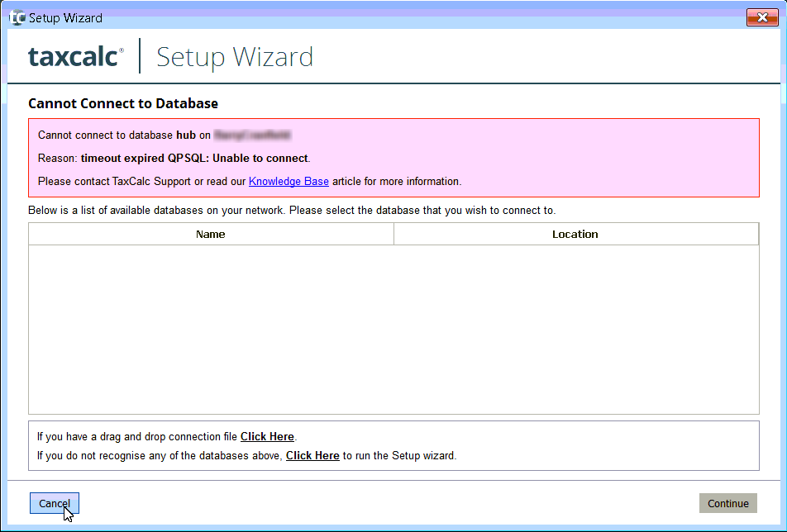
Task: Close the Setup Wizard window
Action: point(762,17)
